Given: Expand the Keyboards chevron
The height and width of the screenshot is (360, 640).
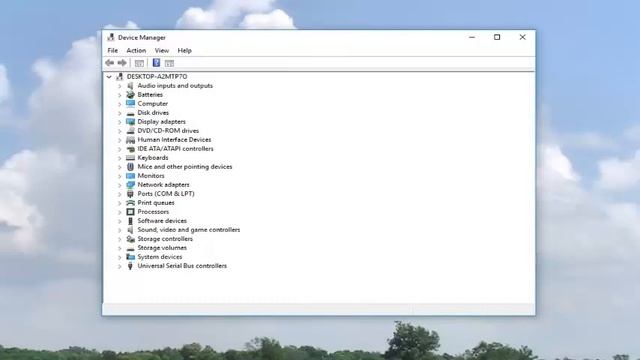Looking at the screenshot, I should (x=120, y=158).
